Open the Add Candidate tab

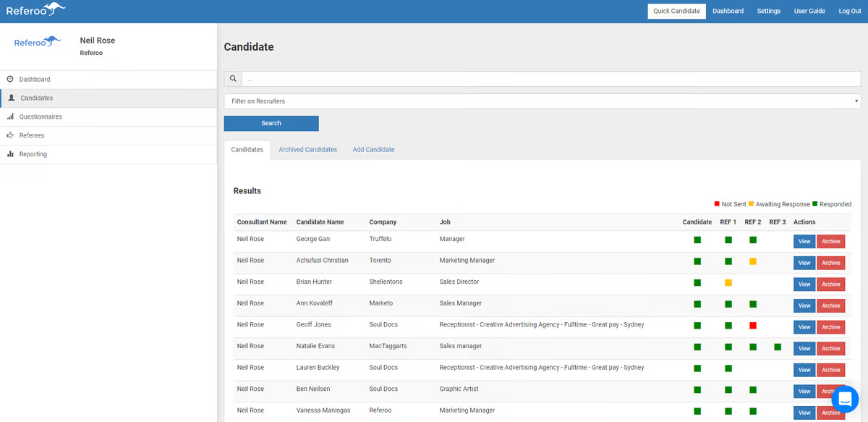click(374, 150)
